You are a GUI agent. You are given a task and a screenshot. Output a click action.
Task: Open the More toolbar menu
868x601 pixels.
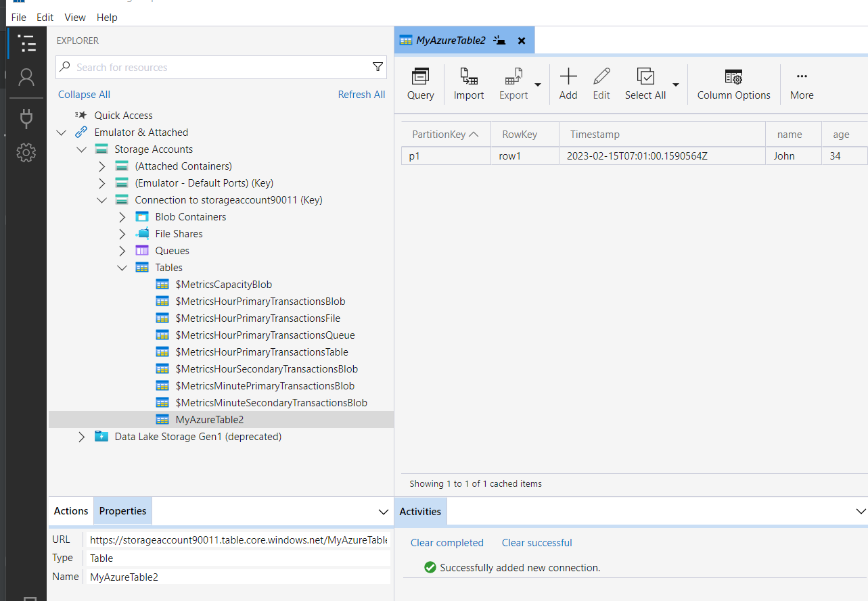(802, 85)
